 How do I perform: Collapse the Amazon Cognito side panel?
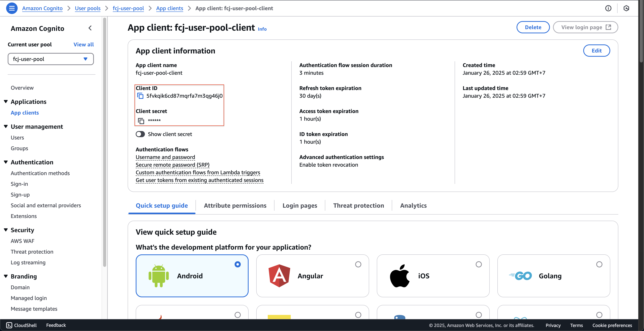click(90, 28)
